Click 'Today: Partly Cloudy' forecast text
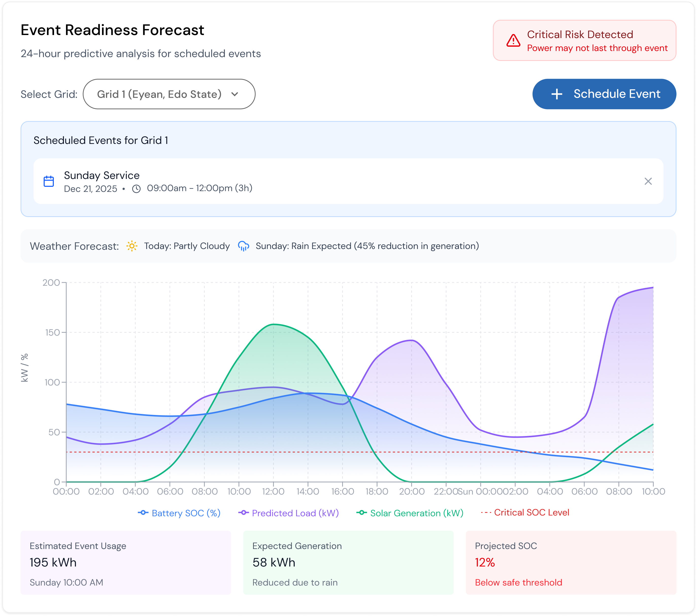 pyautogui.click(x=187, y=246)
